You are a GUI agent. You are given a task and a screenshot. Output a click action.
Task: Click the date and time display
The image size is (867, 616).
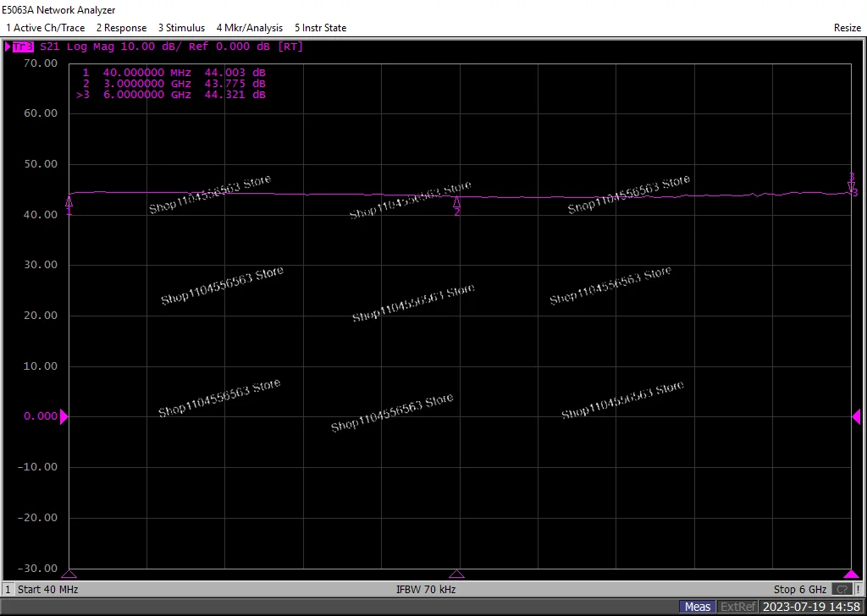pos(812,607)
